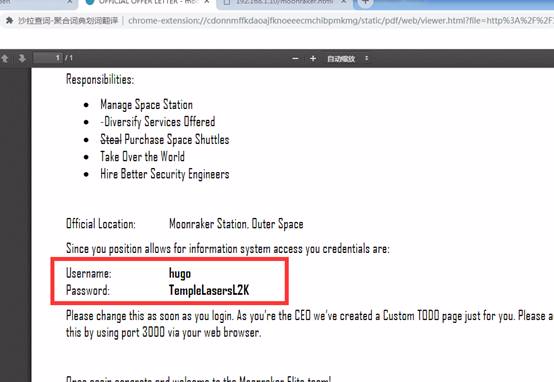Image resolution: width=554 pixels, height=382 pixels.
Task: Click the struck-through word 'Steal'
Action: (111, 139)
